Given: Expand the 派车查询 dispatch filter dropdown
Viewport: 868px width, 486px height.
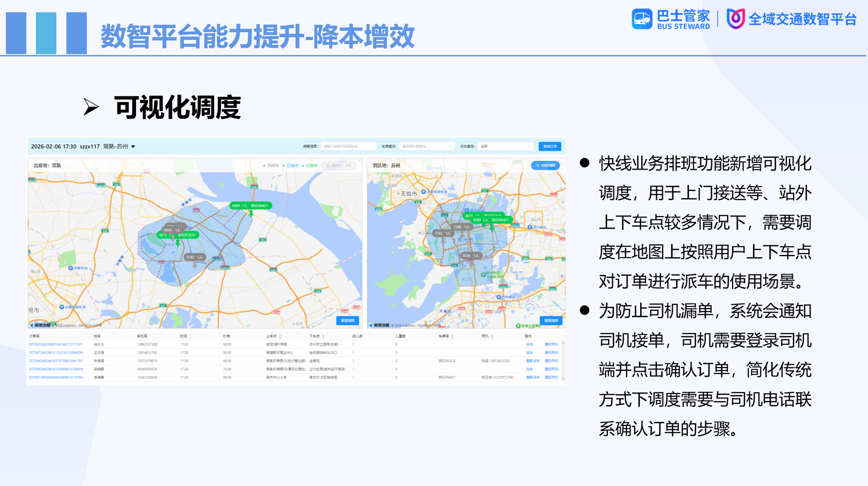Looking at the screenshot, I should [x=505, y=147].
